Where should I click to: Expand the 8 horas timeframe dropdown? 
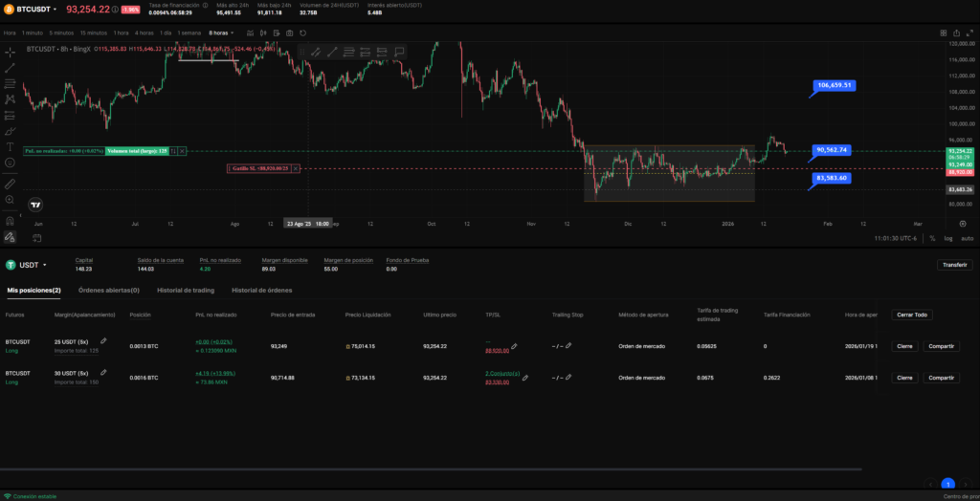[232, 33]
